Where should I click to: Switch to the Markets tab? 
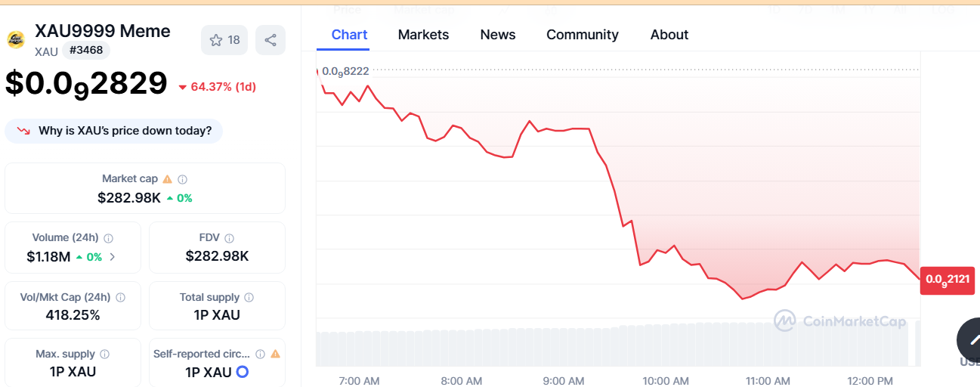click(x=423, y=35)
